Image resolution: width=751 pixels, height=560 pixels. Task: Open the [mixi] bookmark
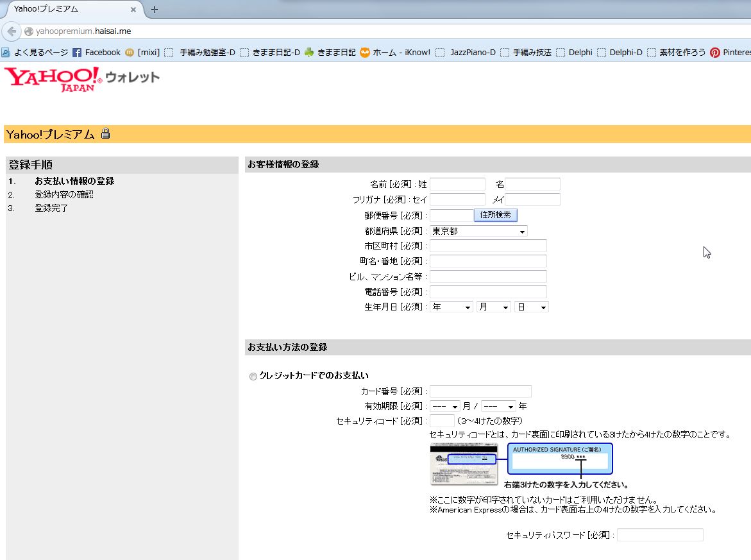coord(142,52)
